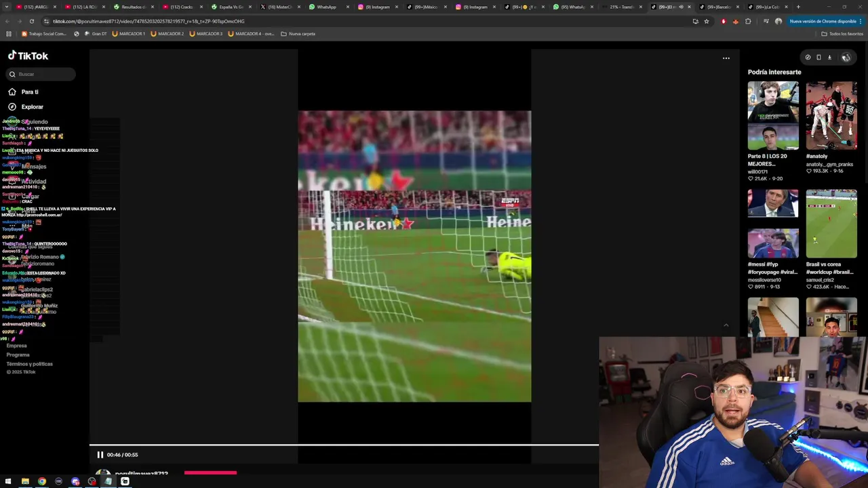
Task: Click the 'Podría interesarte' heading
Action: [x=774, y=72]
